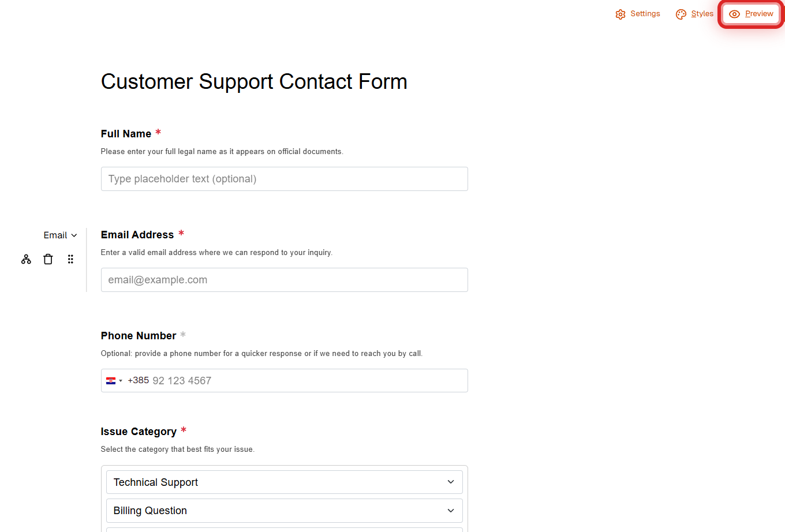785x532 pixels.
Task: Delete the Email Address field
Action: click(48, 260)
